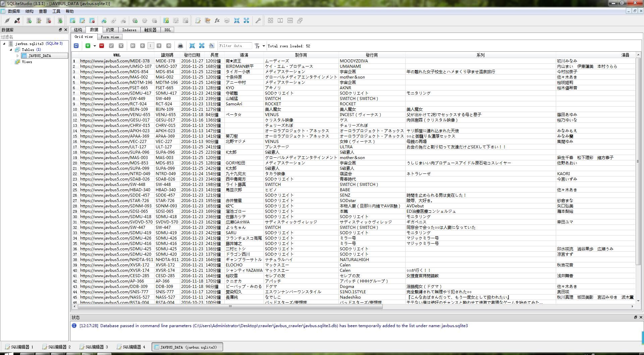Click the Filter data input field
Image resolution: width=644 pixels, height=355 pixels.
point(235,46)
